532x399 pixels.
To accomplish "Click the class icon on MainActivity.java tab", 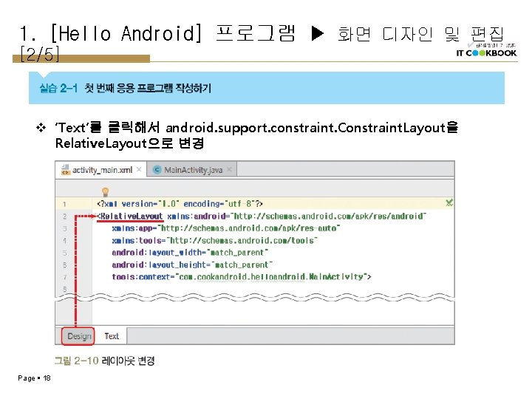I will pyautogui.click(x=157, y=170).
